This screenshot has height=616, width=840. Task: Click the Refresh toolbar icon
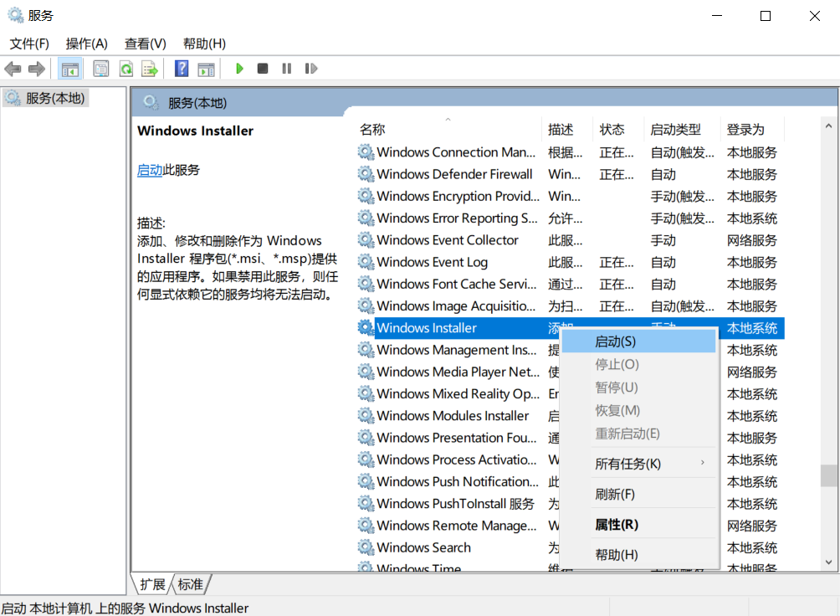coord(126,69)
